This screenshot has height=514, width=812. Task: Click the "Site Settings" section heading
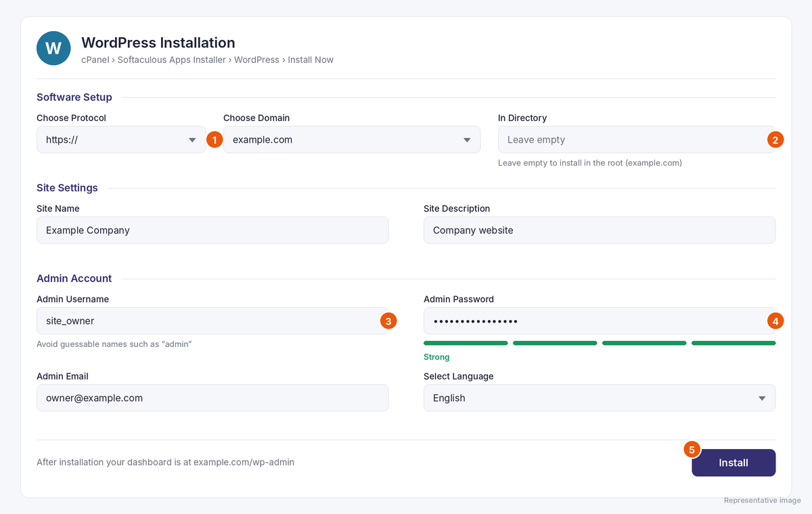67,188
